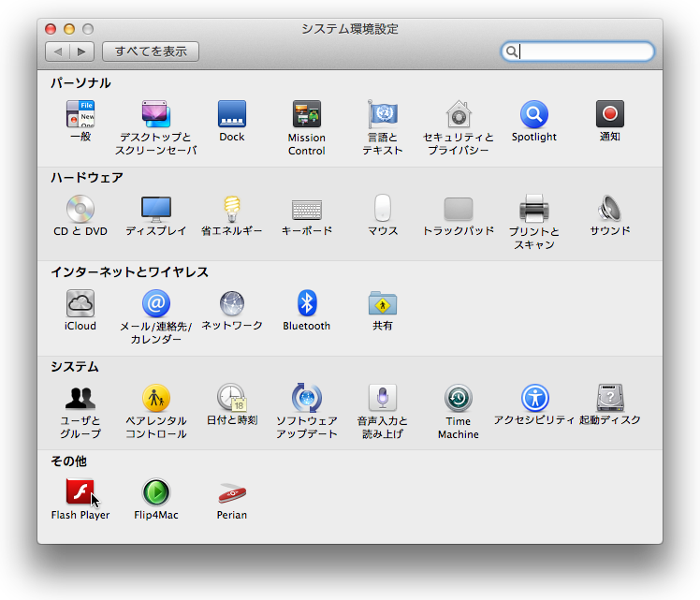Viewport: 700px width, 600px height.
Task: Open Bluetooth preferences
Action: [307, 304]
